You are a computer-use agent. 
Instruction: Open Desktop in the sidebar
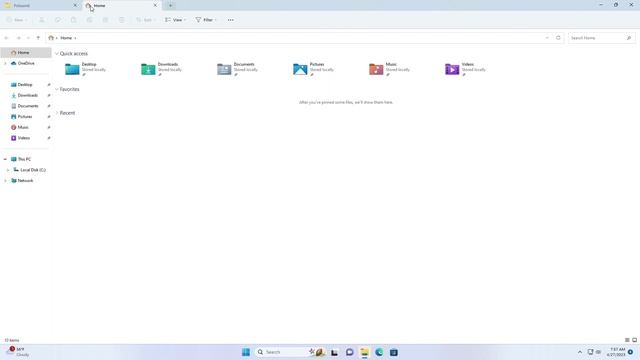(26, 84)
